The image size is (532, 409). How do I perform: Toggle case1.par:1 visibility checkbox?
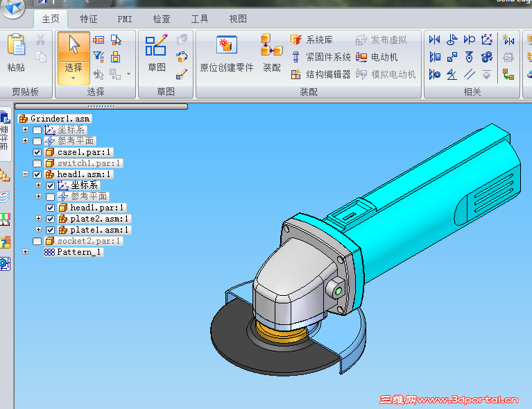pos(37,152)
